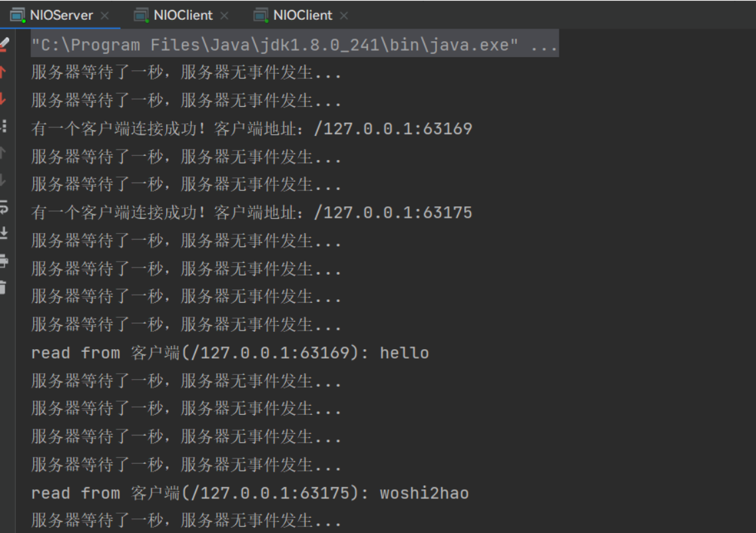The image size is (756, 533).
Task: Switch to the NIOServer run tab
Action: 61,15
